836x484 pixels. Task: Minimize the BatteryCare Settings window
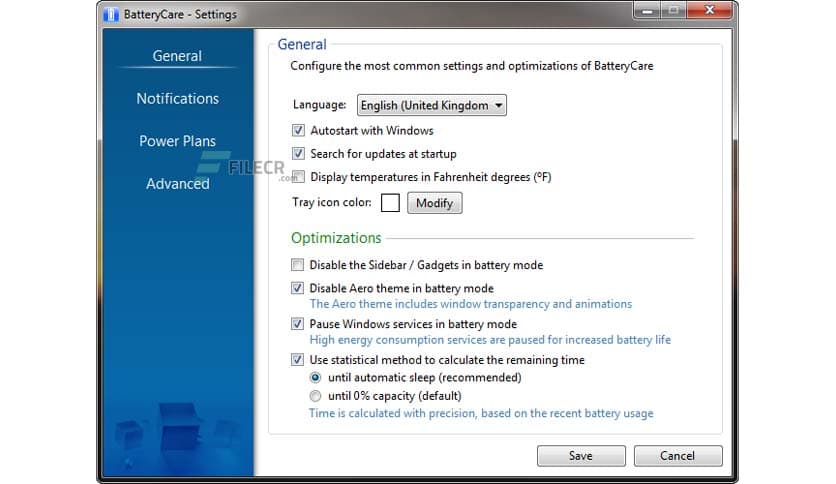point(647,10)
